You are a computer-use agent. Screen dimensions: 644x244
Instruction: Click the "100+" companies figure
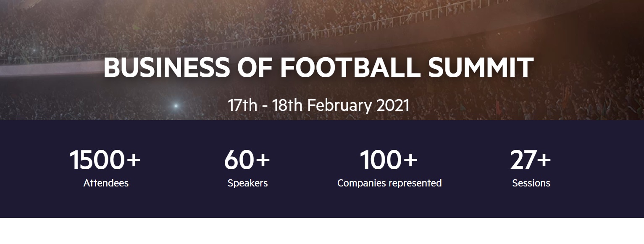coord(389,160)
